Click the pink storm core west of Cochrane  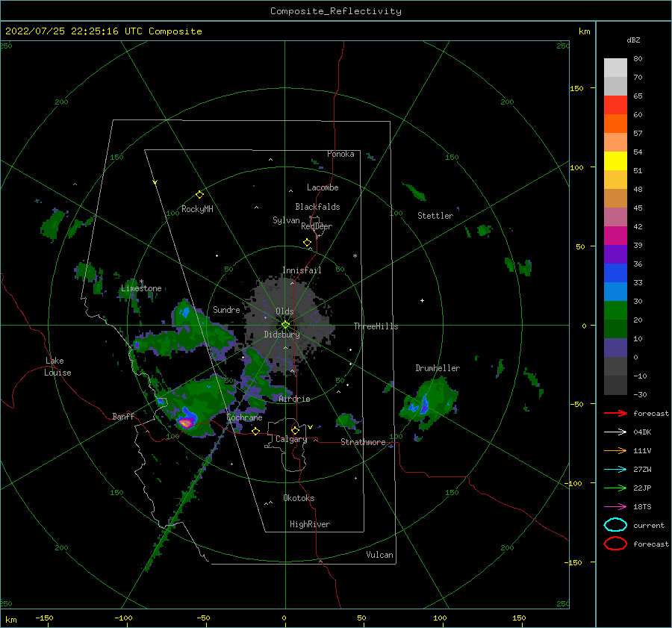pyautogui.click(x=186, y=423)
